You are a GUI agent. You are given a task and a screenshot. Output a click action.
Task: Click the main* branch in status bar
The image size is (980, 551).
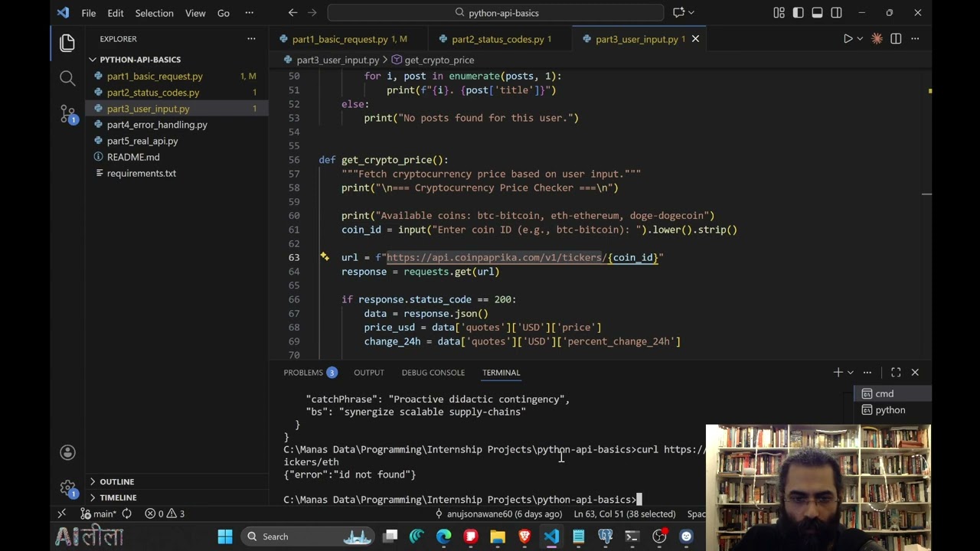click(100, 514)
